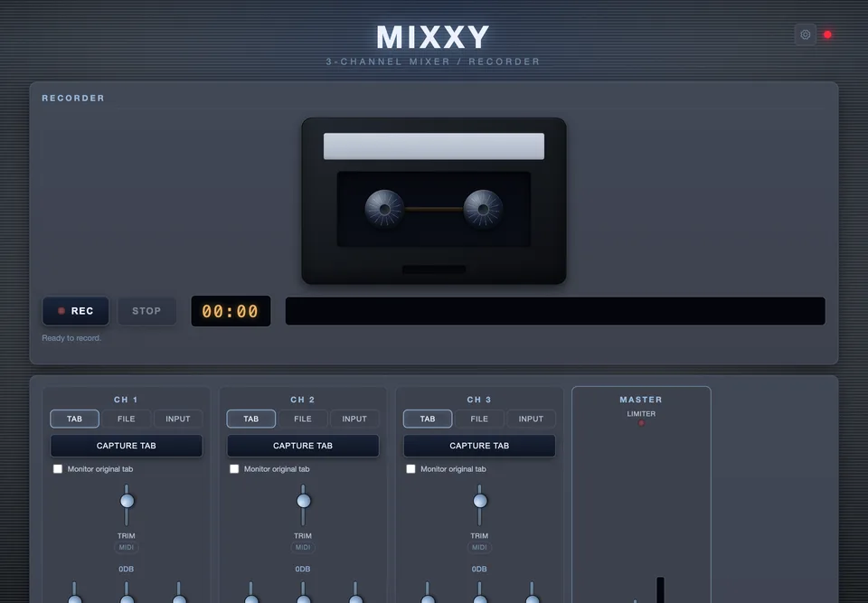Click the CH 2 channel heading
This screenshot has width=868, height=603.
pos(303,400)
